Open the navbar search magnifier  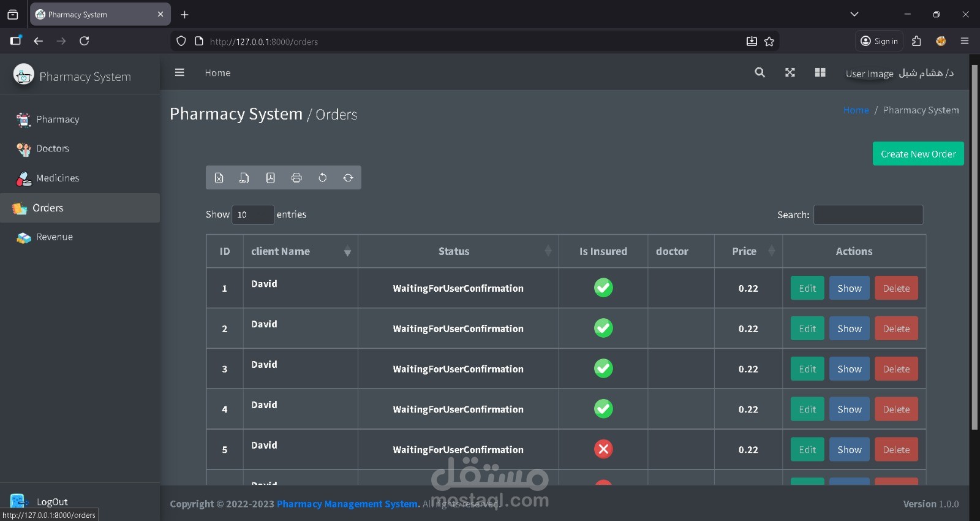coord(759,72)
